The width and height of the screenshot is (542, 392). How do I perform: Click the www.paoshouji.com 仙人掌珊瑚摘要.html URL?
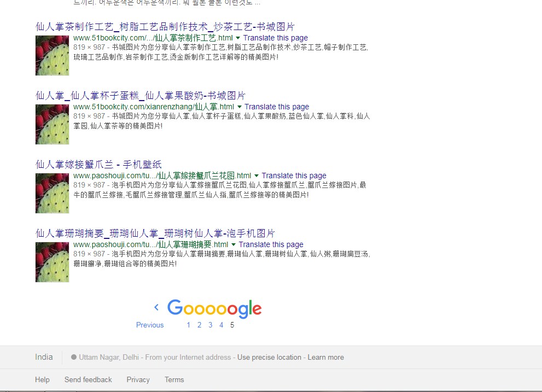click(151, 244)
